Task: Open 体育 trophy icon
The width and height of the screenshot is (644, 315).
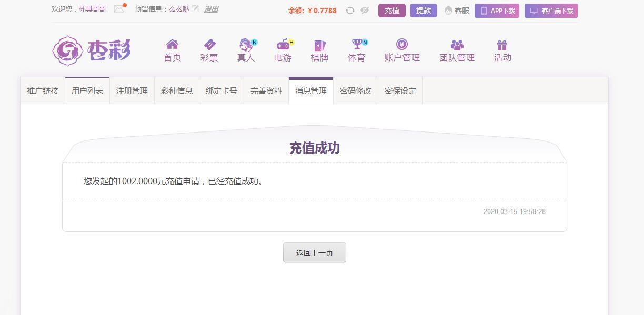Action: pos(358,44)
